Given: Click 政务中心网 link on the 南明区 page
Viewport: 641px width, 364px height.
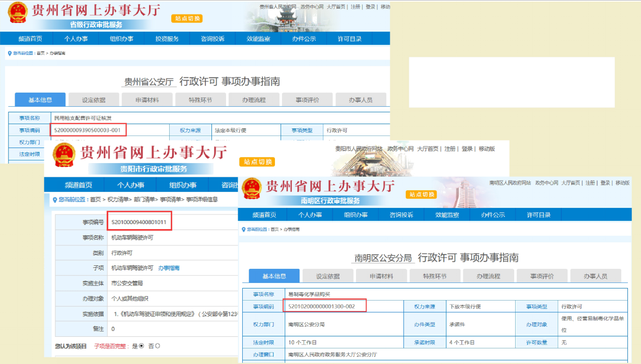Looking at the screenshot, I should (x=547, y=183).
